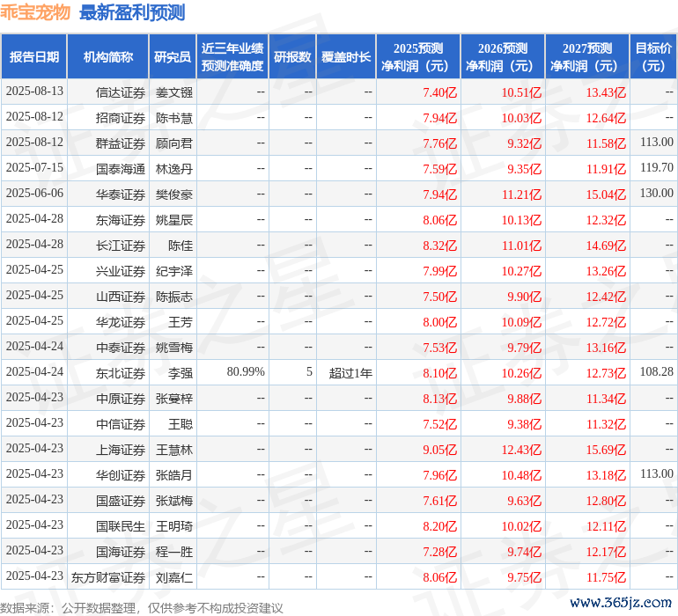
Task: Click 中原证券 institution name
Action: [x=121, y=399]
